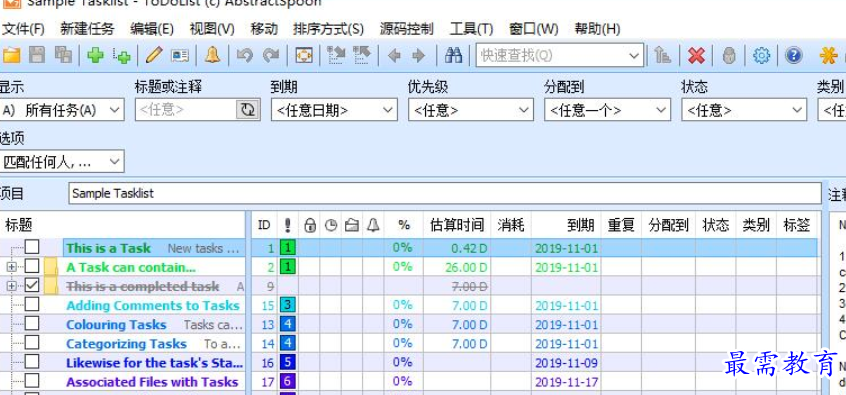The height and width of the screenshot is (395, 846).
Task: Click the 标题或注释 filter text field
Action: 186,110
